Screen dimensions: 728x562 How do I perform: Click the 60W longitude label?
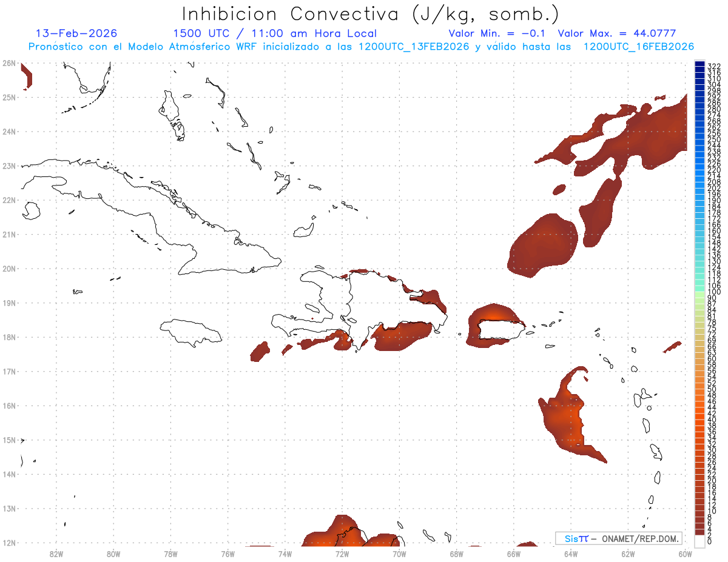685,554
